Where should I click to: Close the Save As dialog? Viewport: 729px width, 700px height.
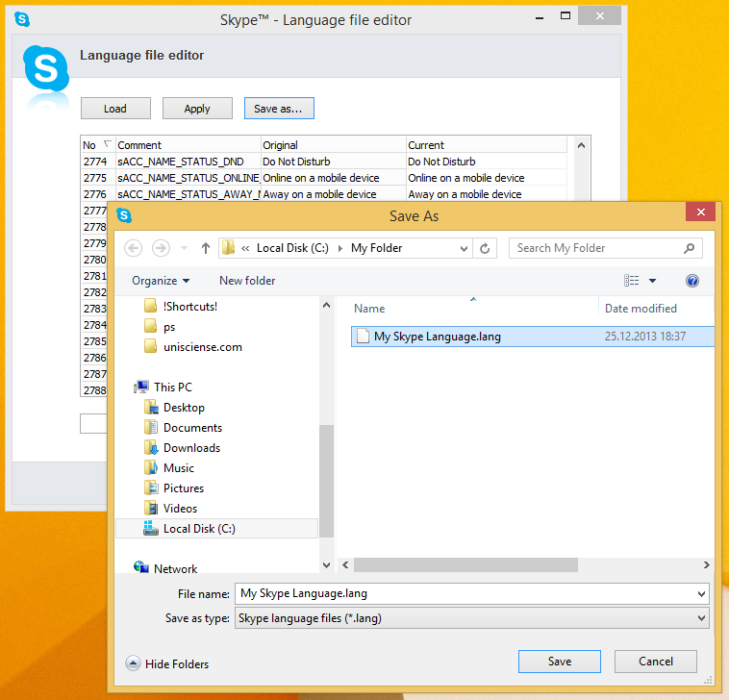[x=701, y=212]
